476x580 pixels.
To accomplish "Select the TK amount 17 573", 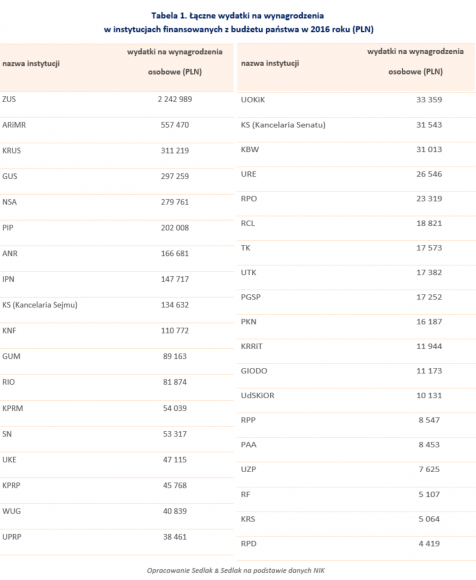I will 429,248.
